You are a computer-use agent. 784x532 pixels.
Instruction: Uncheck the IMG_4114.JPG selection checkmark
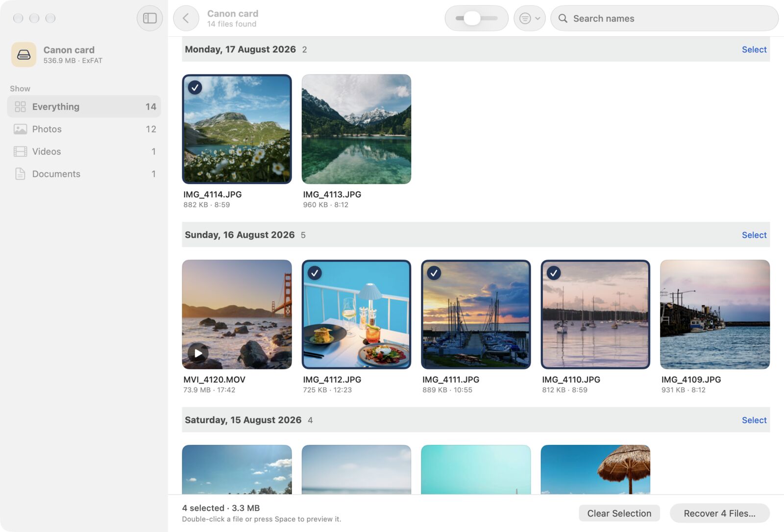click(x=195, y=87)
